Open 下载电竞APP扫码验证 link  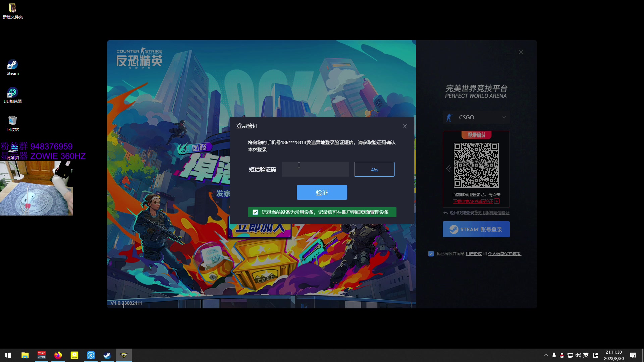[x=473, y=201]
